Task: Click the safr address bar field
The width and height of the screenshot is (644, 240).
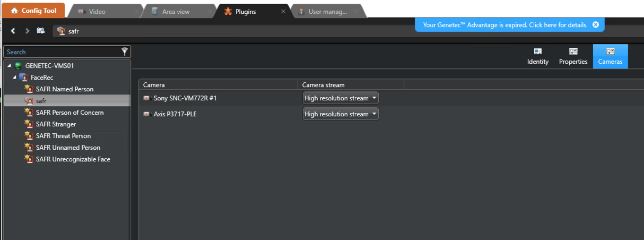Action: [x=347, y=31]
